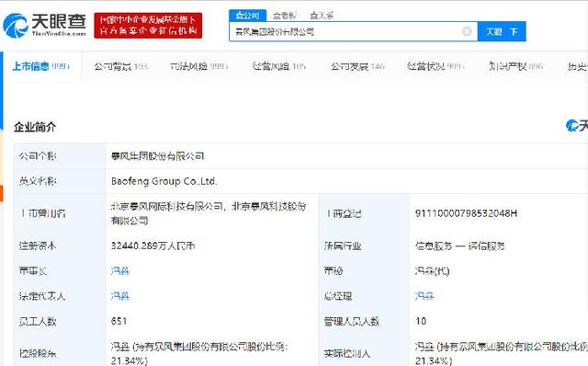This screenshot has width=588, height=366.
Task: Clear the search box with the X icon
Action: coord(467,31)
